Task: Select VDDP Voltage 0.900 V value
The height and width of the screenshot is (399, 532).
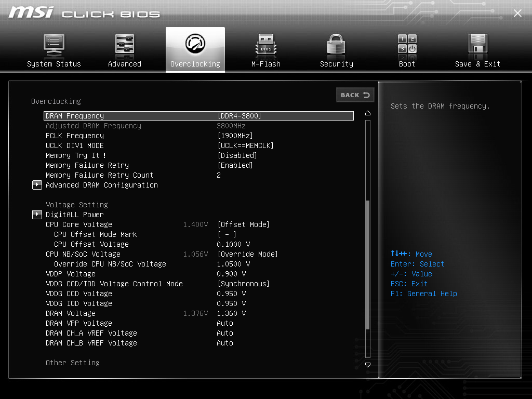Action: (x=231, y=274)
